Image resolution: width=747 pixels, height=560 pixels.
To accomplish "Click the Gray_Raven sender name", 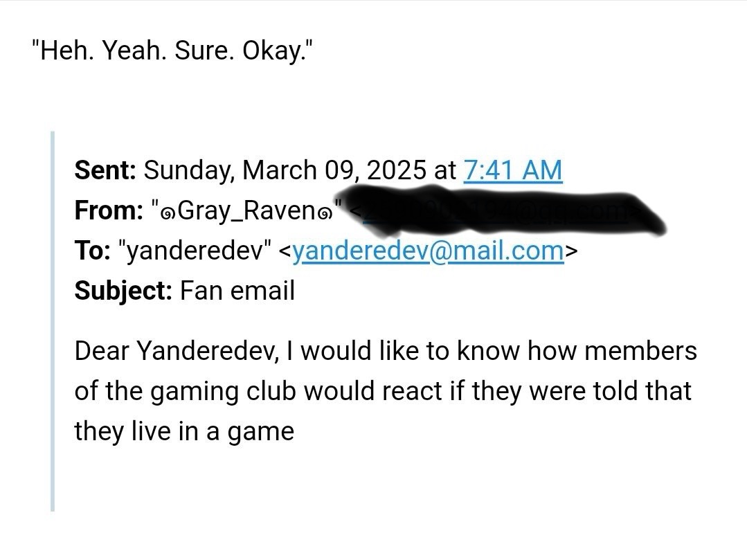I will (246, 210).
